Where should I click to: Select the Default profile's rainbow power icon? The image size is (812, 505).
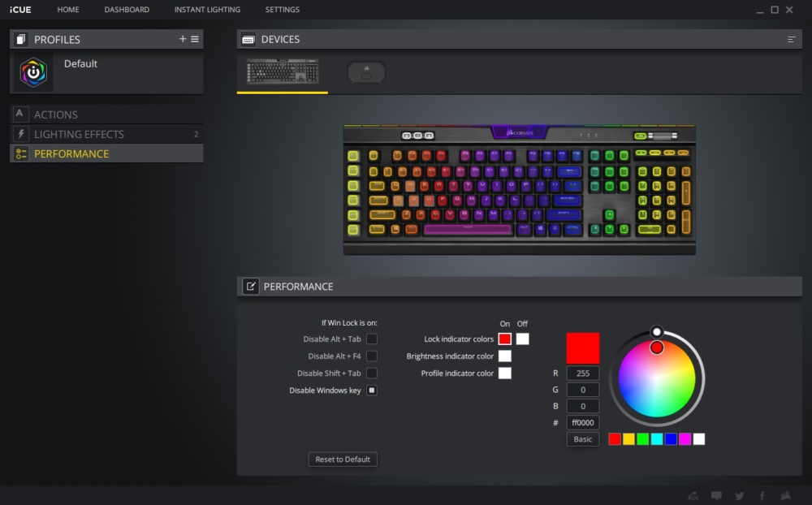[x=33, y=72]
